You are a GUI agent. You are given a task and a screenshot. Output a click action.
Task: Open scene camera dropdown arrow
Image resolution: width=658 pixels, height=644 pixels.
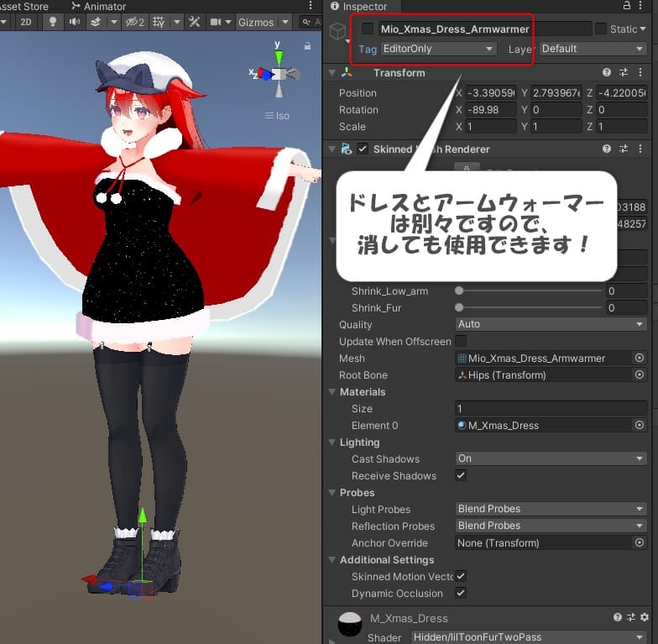pyautogui.click(x=228, y=22)
